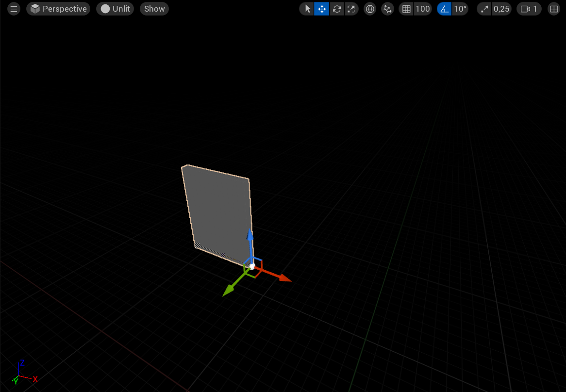Activate the Scale tool

[351, 9]
